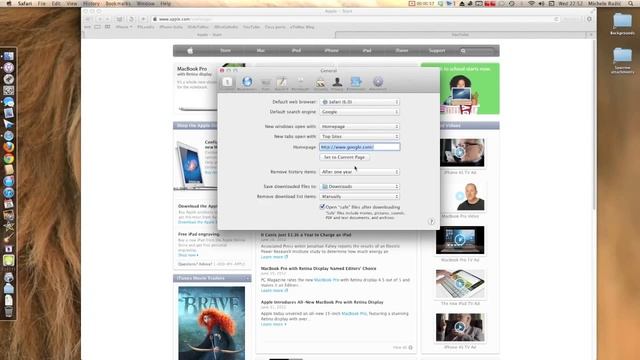
Task: Open the AutoFill preferences pane
Action: click(x=282, y=83)
